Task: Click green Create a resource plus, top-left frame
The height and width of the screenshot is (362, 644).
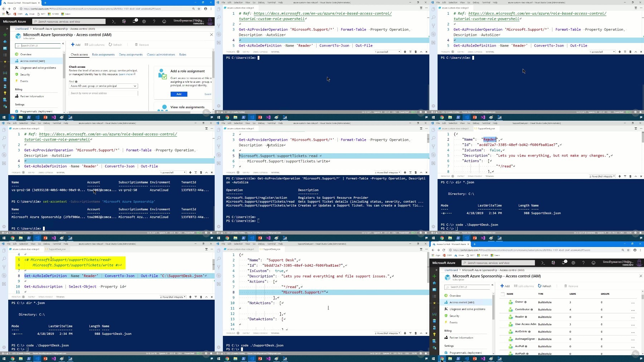Action: (x=5, y=35)
